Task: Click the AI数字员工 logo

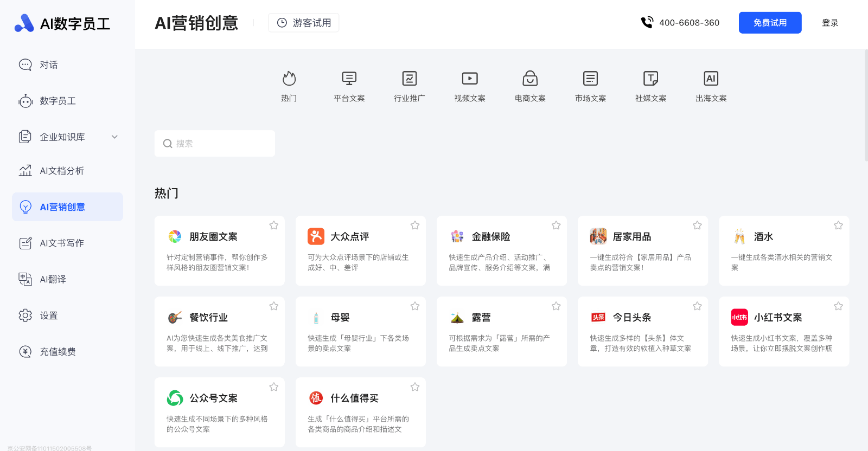Action: 62,23
